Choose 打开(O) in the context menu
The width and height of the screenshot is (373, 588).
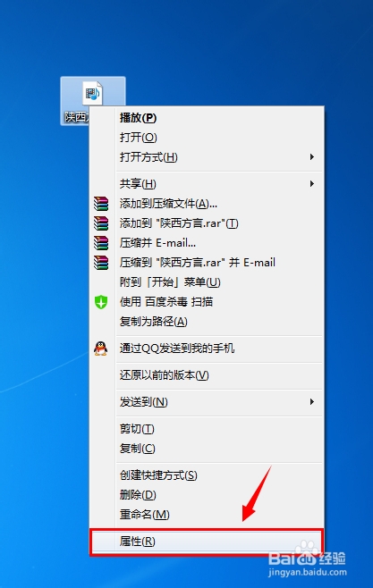tap(138, 138)
